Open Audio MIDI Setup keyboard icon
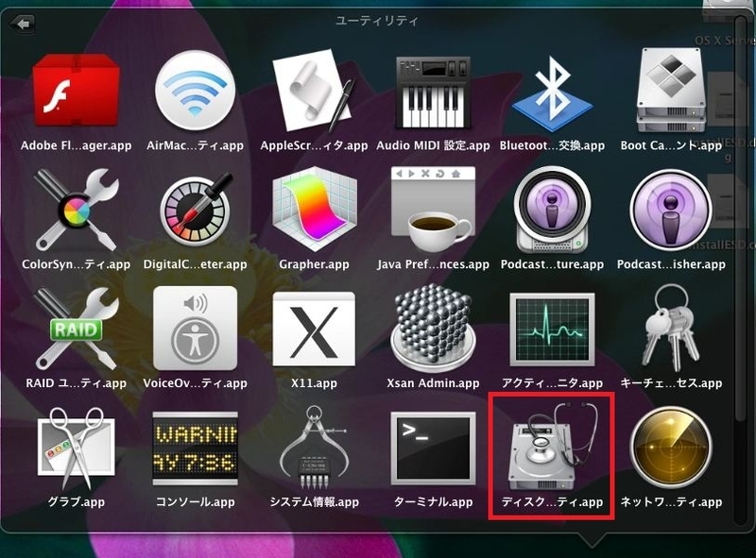 [433, 93]
